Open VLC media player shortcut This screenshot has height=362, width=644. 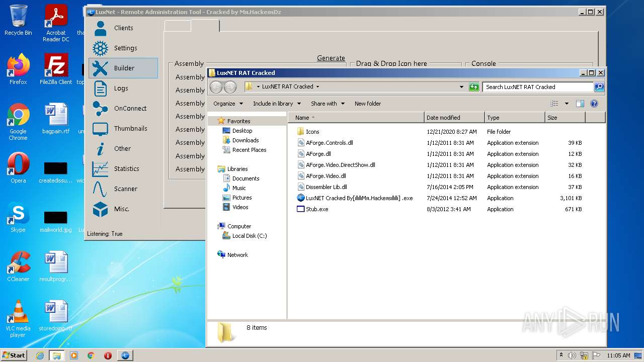[18, 319]
